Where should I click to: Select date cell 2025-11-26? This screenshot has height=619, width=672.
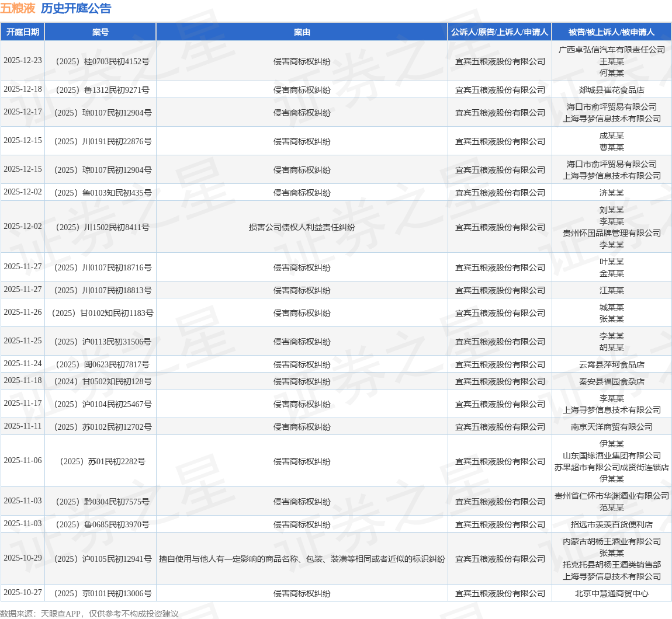click(x=23, y=312)
